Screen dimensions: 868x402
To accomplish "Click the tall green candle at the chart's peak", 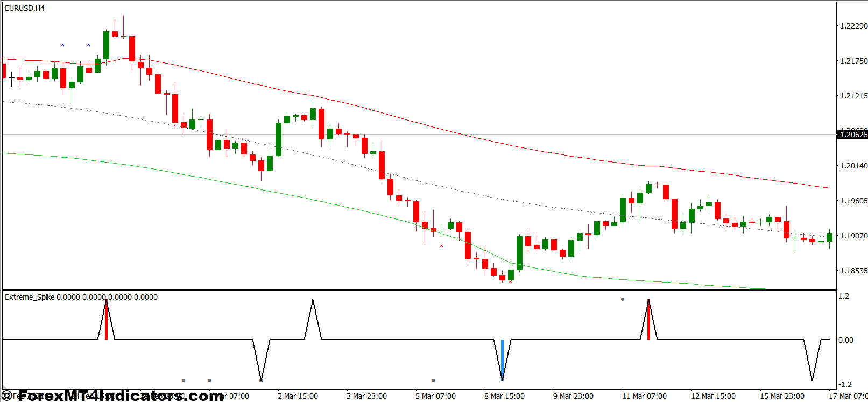I will (x=107, y=45).
